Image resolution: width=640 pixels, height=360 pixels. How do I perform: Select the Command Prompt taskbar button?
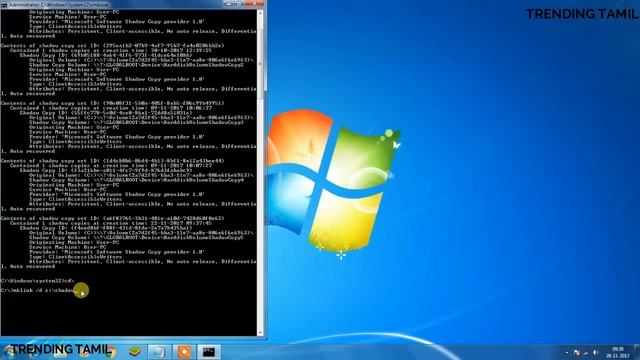(x=209, y=351)
